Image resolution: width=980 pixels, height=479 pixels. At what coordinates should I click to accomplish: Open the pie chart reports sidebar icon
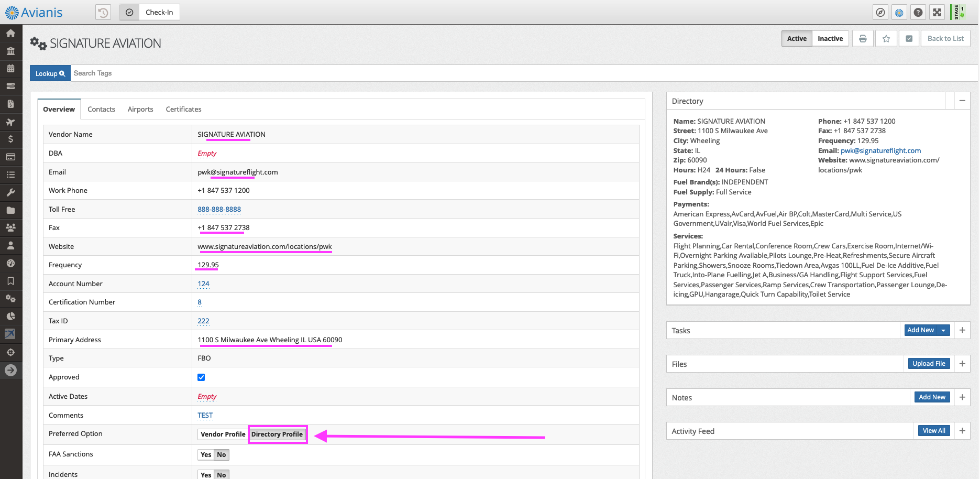[10, 316]
